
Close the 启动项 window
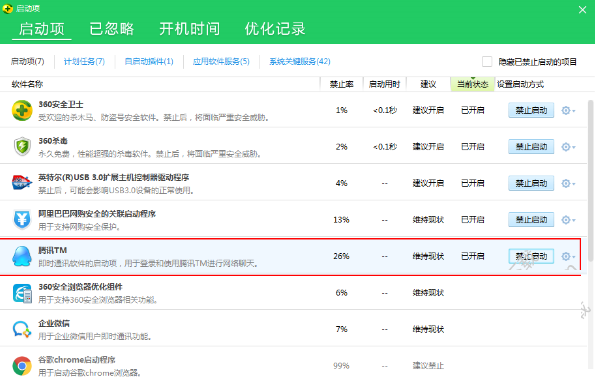(582, 9)
